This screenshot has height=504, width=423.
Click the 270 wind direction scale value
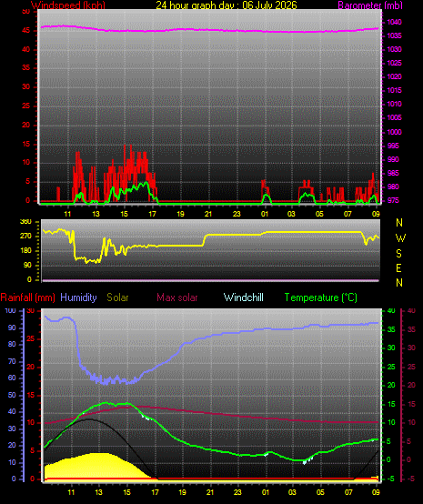(25, 236)
